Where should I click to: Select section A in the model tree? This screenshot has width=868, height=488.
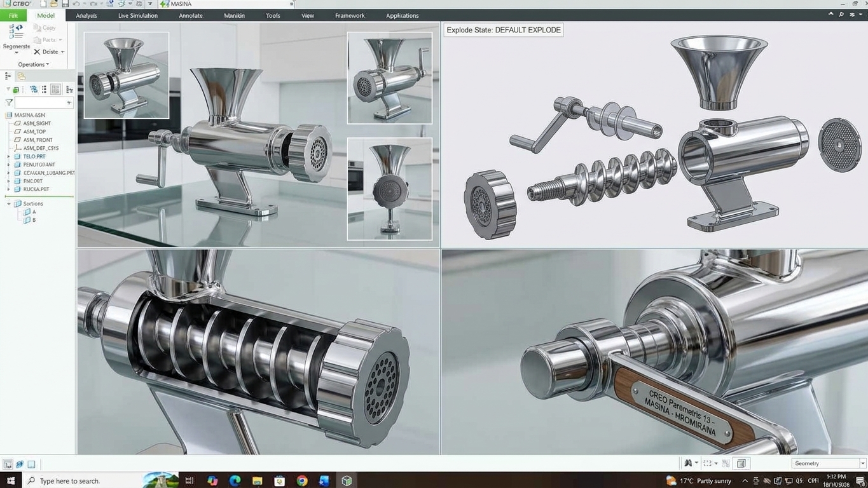coord(30,212)
